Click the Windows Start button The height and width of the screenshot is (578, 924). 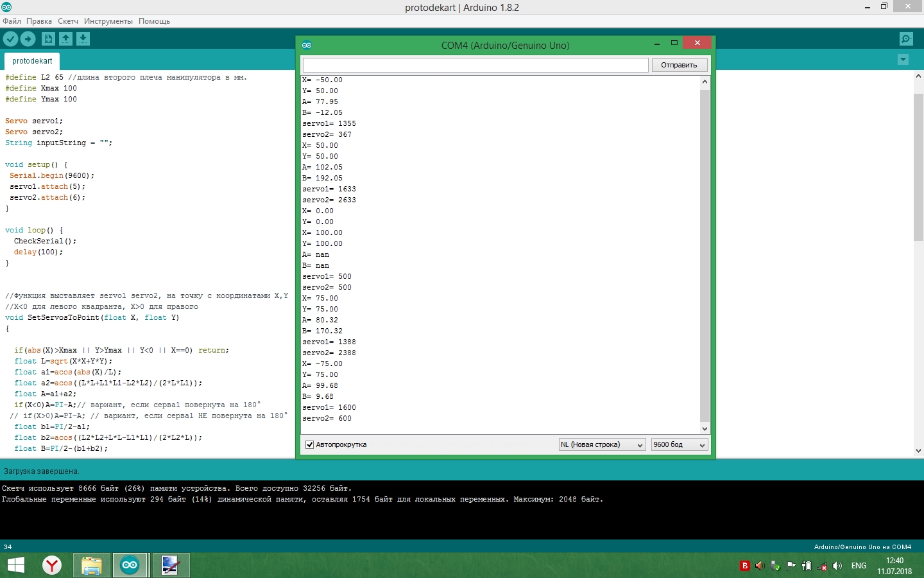pyautogui.click(x=15, y=565)
